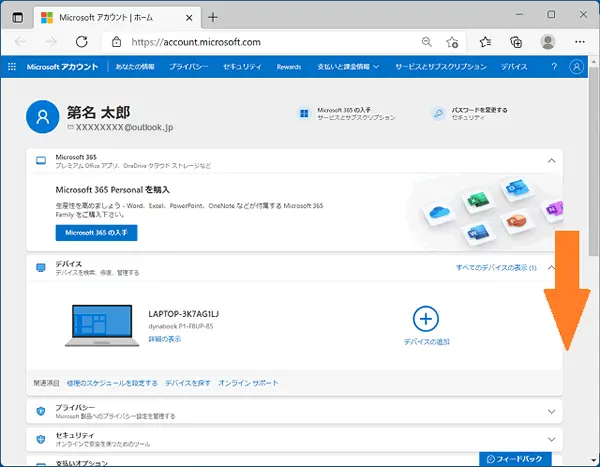Expand the セキュリティ section chevron

(x=551, y=439)
